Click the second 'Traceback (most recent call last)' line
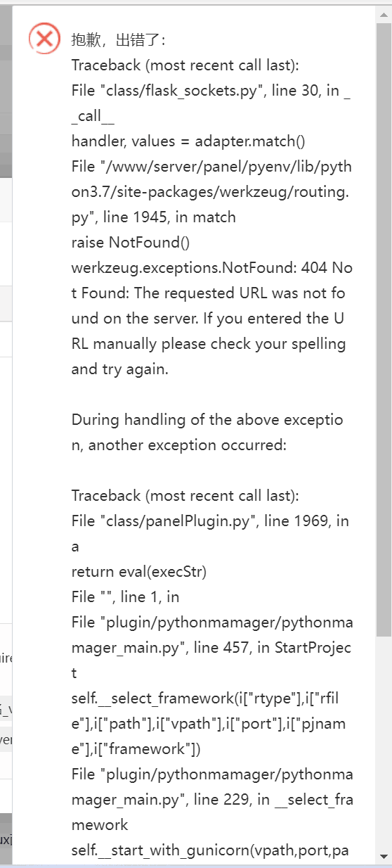This screenshot has width=392, height=868. pyautogui.click(x=185, y=496)
